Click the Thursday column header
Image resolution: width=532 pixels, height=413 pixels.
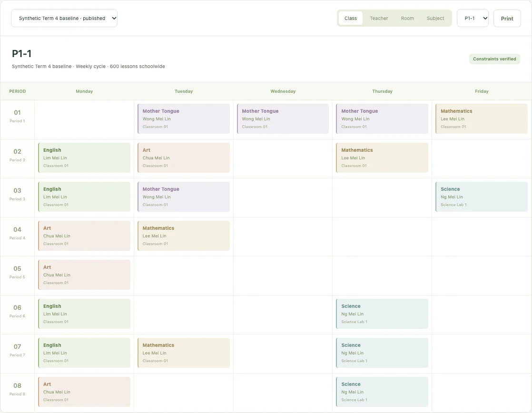[382, 91]
